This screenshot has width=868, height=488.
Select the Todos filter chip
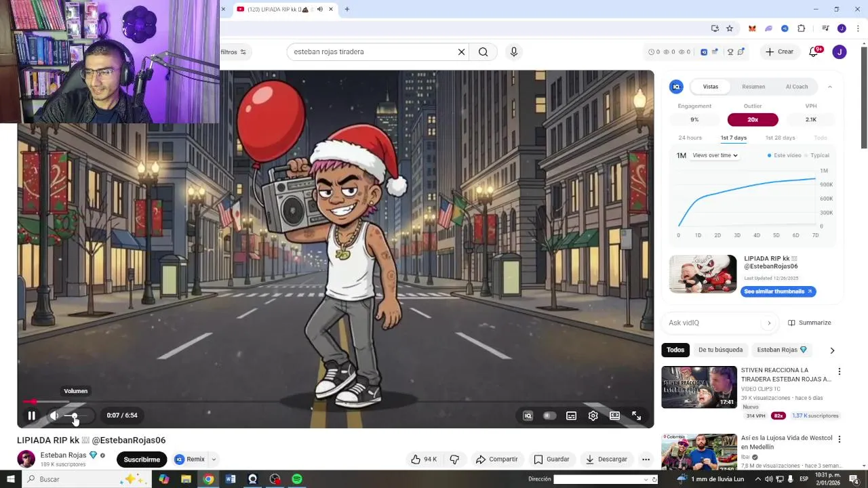pos(675,350)
